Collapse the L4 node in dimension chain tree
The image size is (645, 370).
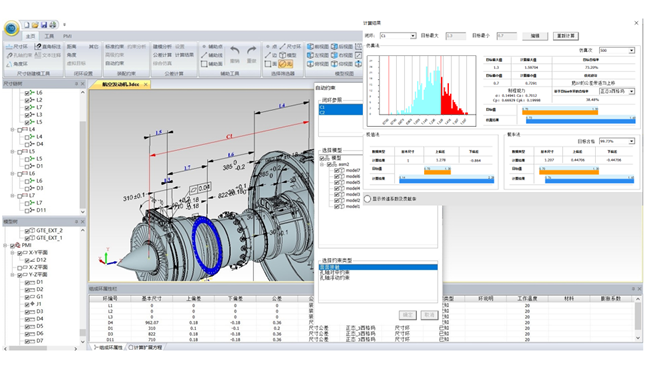(13, 129)
